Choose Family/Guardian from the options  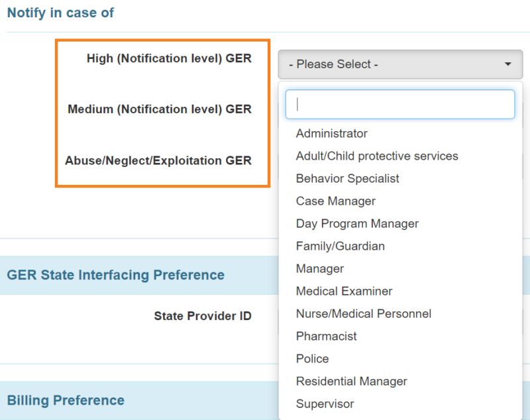[340, 246]
